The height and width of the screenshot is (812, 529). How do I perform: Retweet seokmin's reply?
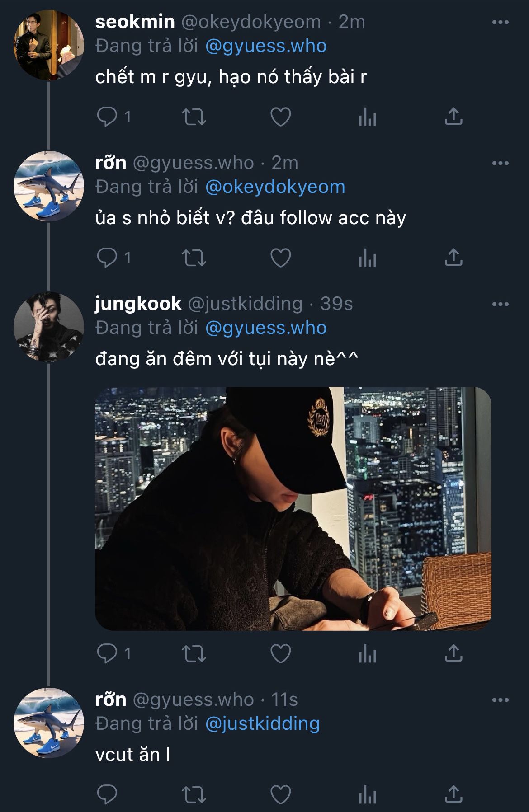(194, 117)
